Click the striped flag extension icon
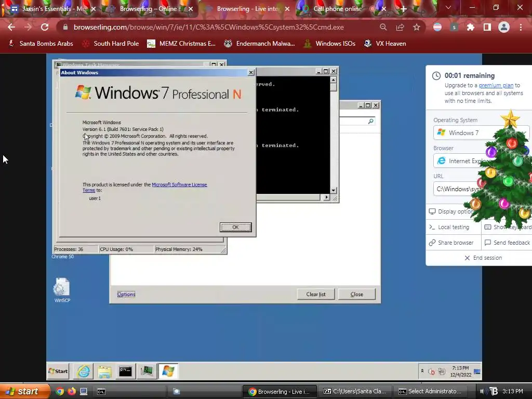The width and height of the screenshot is (532, 399). pyautogui.click(x=437, y=27)
